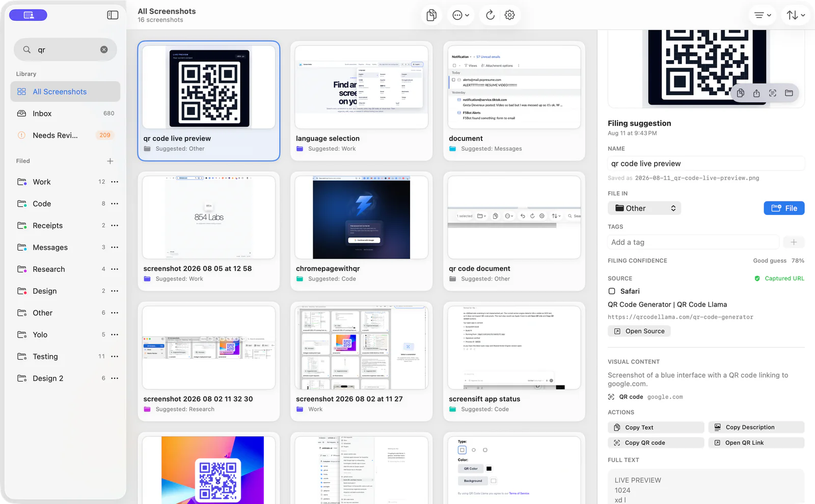Screen dimensions: 815x504
Task: Click folder icon on preview image overlay
Action: pyautogui.click(x=789, y=93)
